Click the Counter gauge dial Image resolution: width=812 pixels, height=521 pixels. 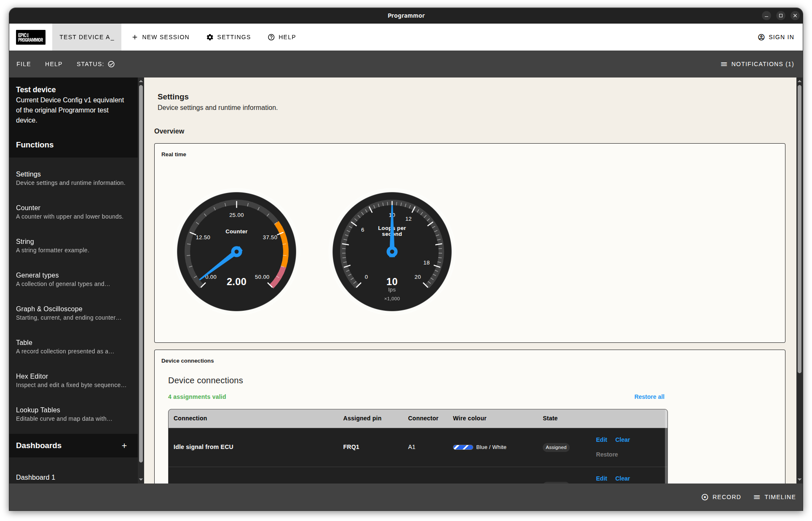(x=236, y=252)
